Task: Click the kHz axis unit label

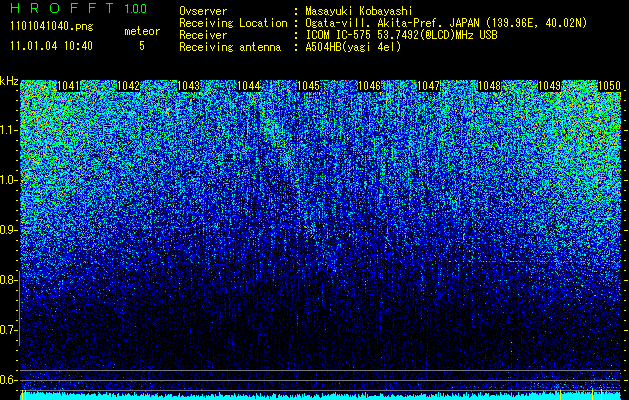Action: pos(9,81)
